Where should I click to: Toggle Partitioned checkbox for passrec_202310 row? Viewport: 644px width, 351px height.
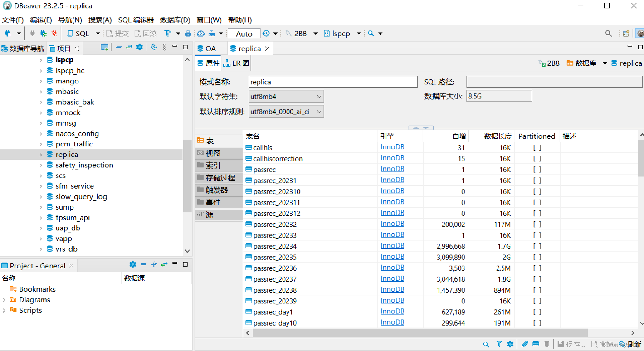[537, 192]
